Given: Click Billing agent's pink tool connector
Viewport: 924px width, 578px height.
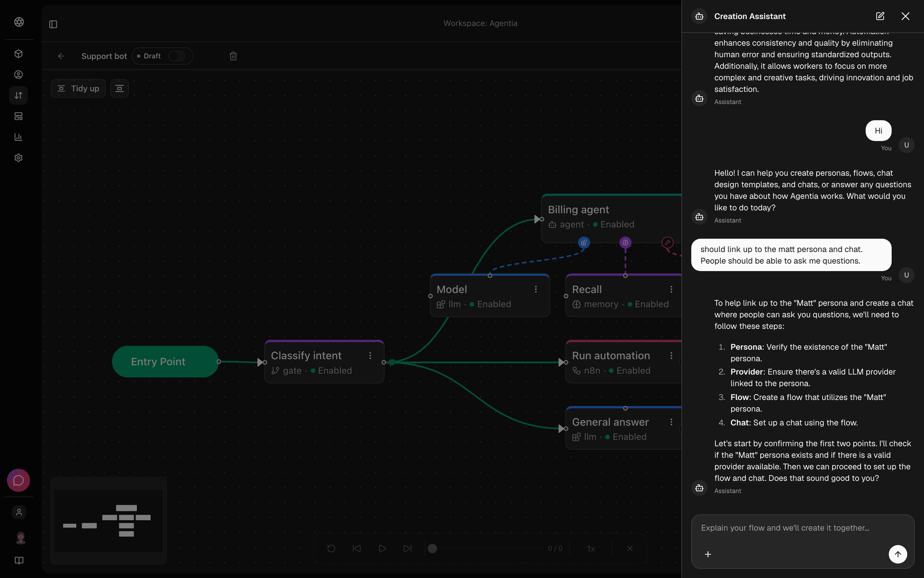Looking at the screenshot, I should [x=667, y=242].
